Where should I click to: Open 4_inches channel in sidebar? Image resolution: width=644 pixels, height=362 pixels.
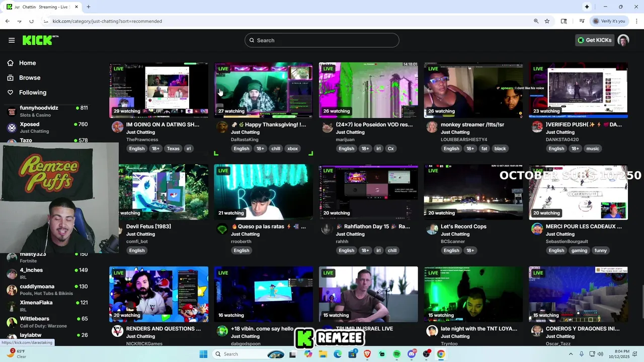tap(48, 274)
